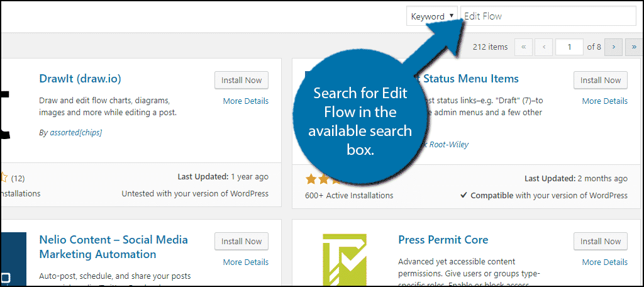Screen dimensions: 644x287
Task: Click the 'of 8' total pages text
Action: (x=594, y=47)
